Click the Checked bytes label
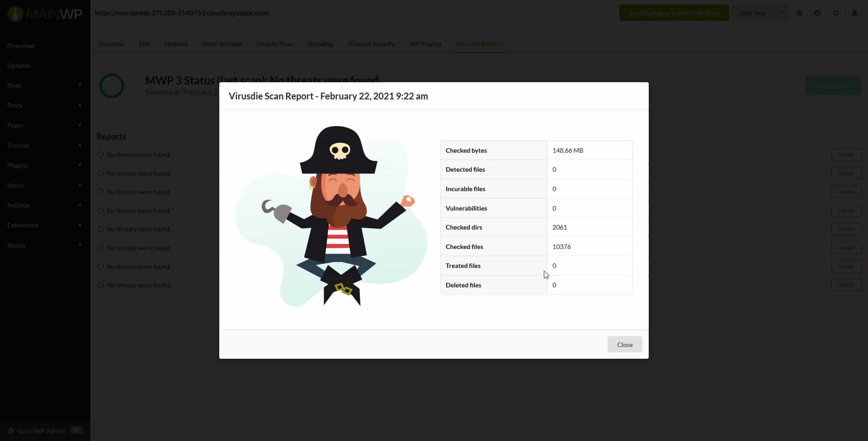 coord(466,150)
